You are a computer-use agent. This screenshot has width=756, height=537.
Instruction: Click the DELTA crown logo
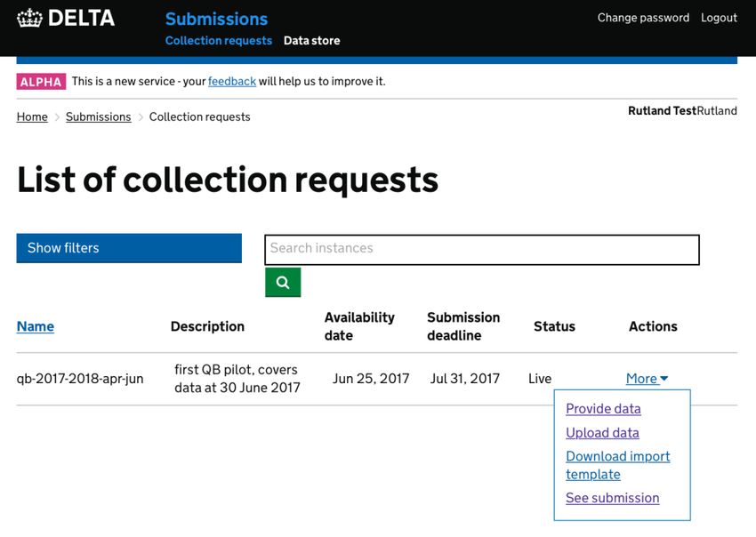30,19
